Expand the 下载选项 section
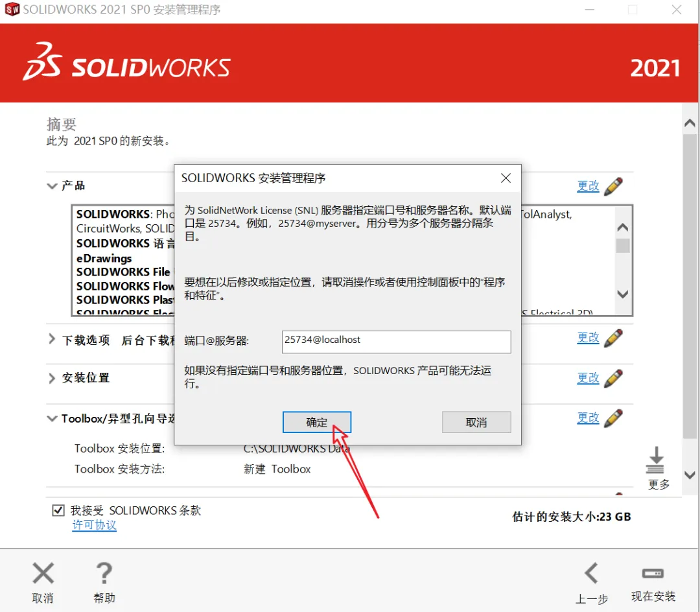The width and height of the screenshot is (700, 612). (52, 339)
